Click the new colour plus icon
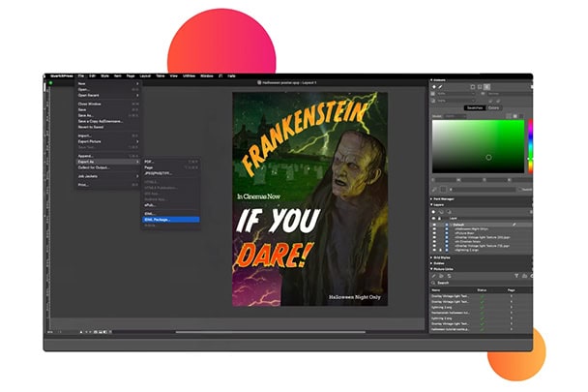 [434, 87]
